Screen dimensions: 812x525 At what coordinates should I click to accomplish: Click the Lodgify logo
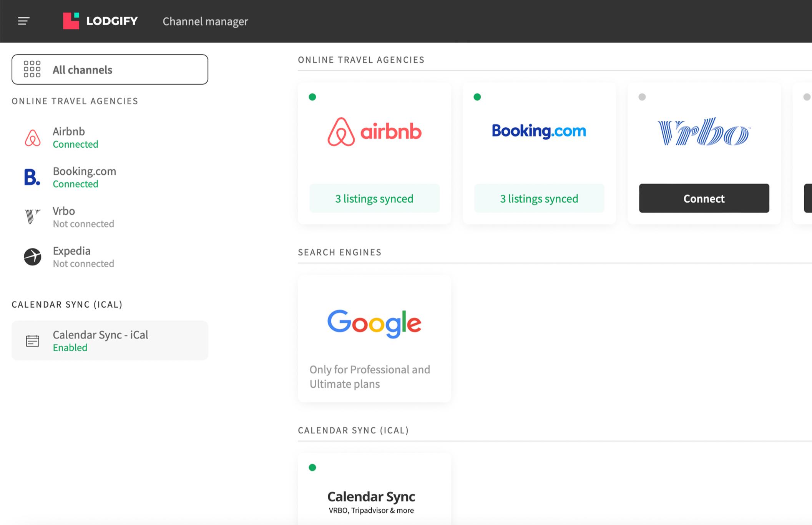pos(100,21)
